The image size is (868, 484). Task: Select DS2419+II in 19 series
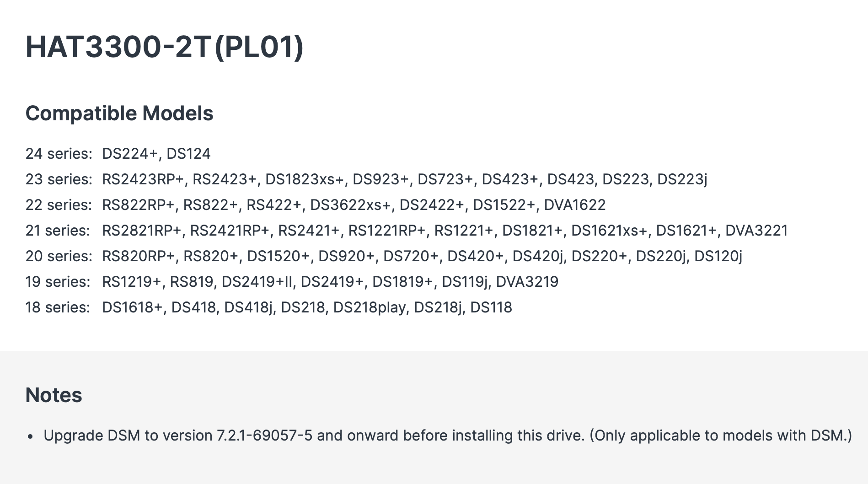(x=257, y=282)
